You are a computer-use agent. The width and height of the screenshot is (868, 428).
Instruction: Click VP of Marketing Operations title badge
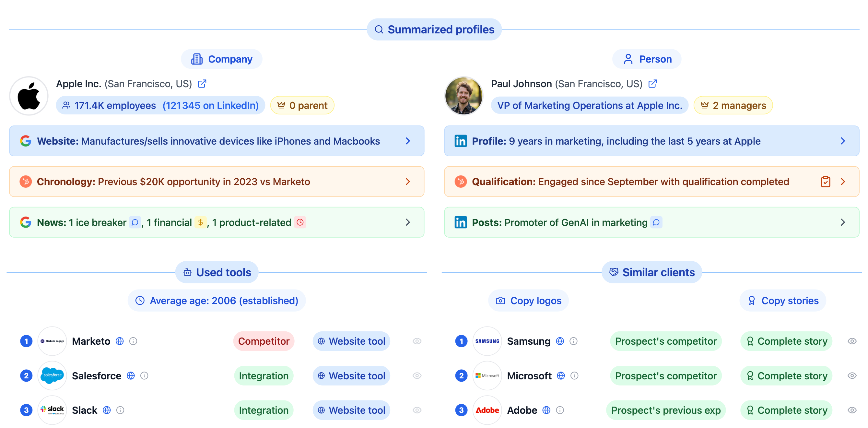589,105
